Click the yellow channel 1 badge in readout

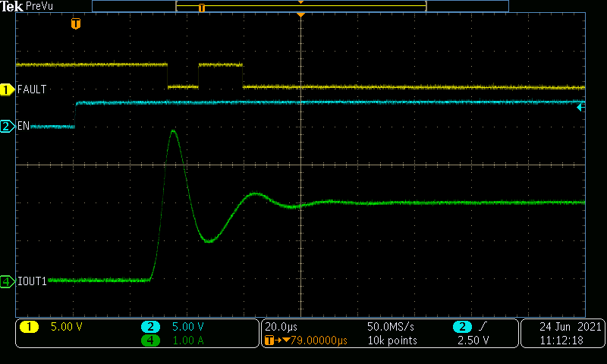click(29, 327)
